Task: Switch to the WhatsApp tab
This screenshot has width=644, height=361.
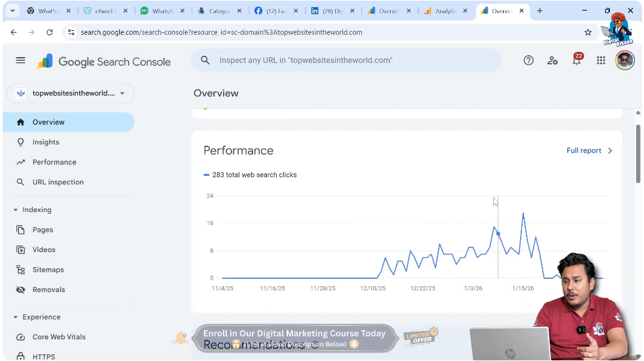Action: 161,11
